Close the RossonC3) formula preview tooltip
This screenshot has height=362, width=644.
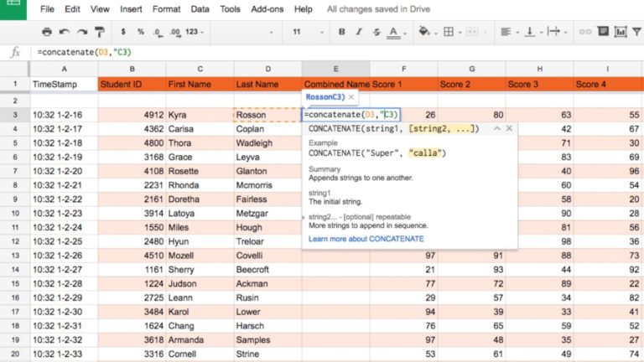(x=351, y=98)
